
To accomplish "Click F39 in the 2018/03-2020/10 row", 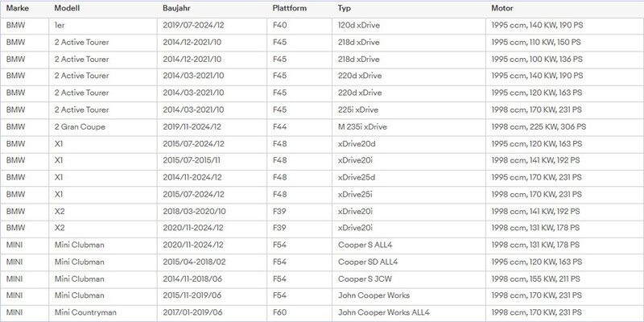I will coord(279,212).
